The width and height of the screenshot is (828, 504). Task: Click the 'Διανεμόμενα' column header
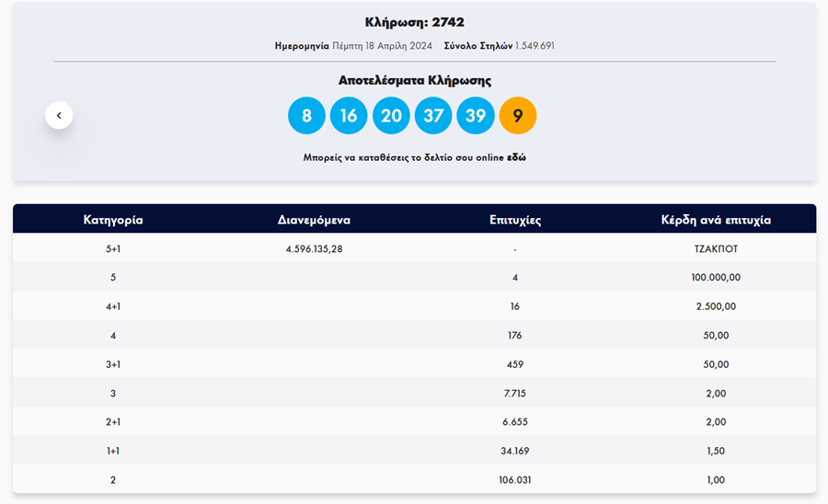tap(314, 220)
